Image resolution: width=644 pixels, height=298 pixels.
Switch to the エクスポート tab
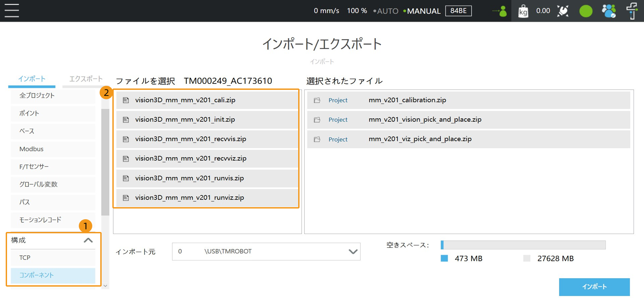click(x=86, y=79)
